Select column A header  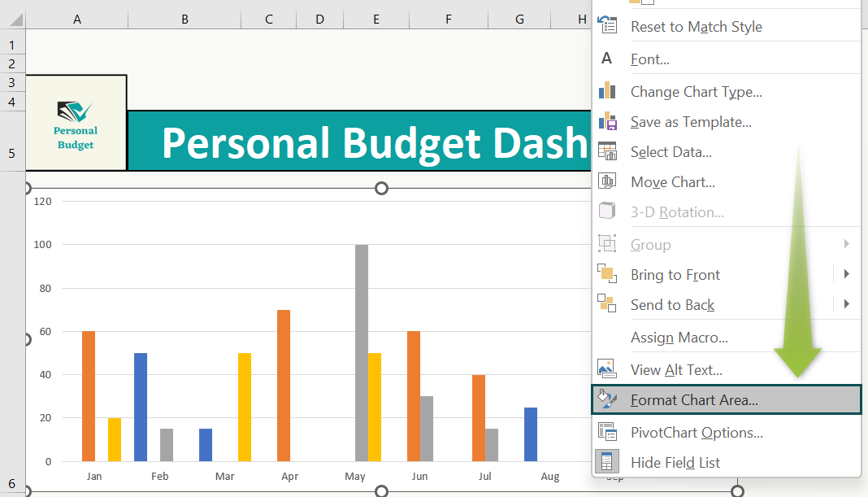tap(77, 20)
